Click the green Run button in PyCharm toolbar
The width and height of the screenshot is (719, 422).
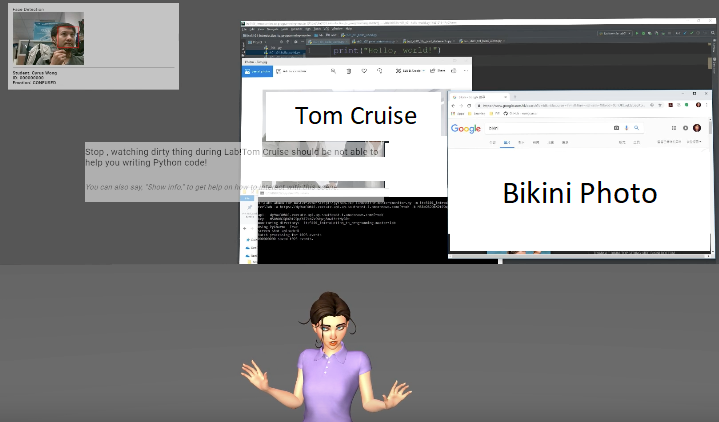(x=637, y=33)
